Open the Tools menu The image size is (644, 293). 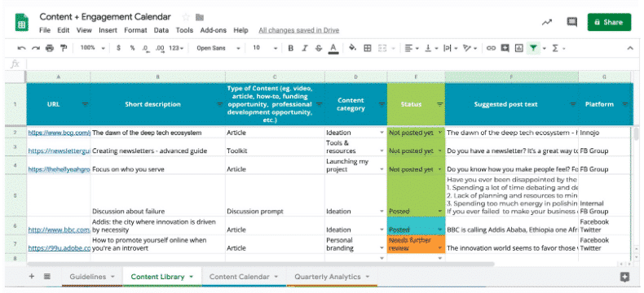coord(184,30)
